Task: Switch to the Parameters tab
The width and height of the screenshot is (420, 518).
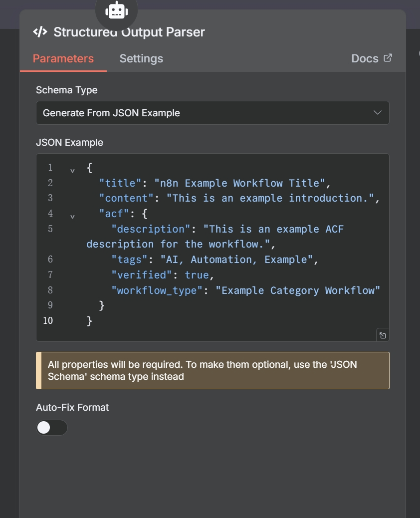Action: click(x=63, y=58)
